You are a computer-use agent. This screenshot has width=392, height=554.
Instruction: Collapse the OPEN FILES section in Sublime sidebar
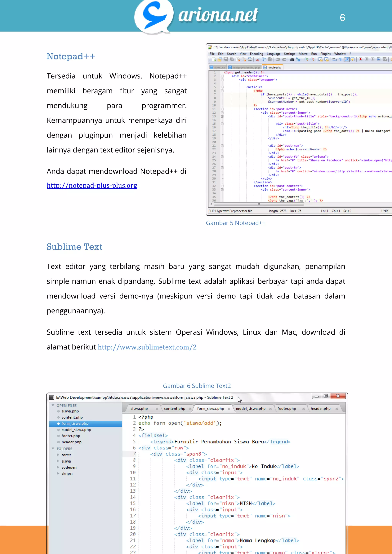[x=53, y=405]
